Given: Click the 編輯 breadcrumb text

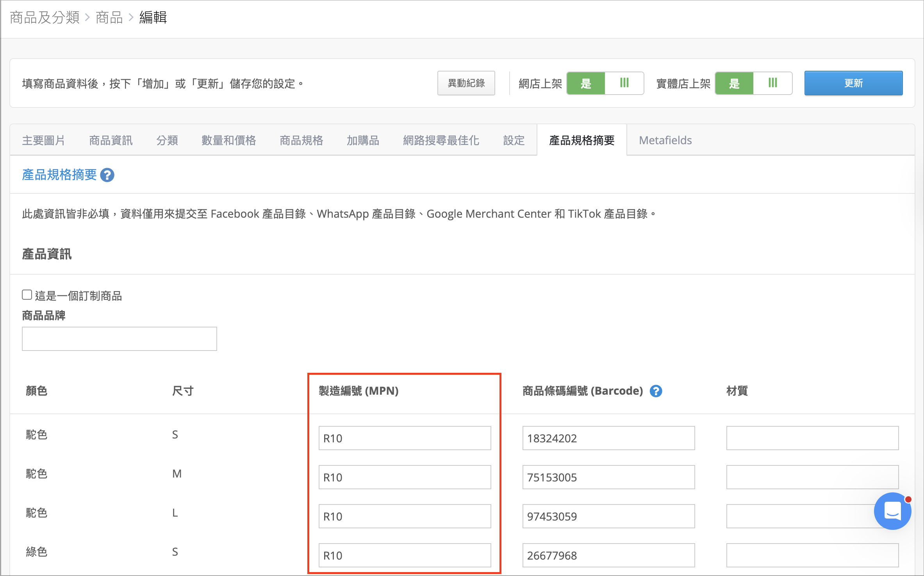Looking at the screenshot, I should [153, 18].
